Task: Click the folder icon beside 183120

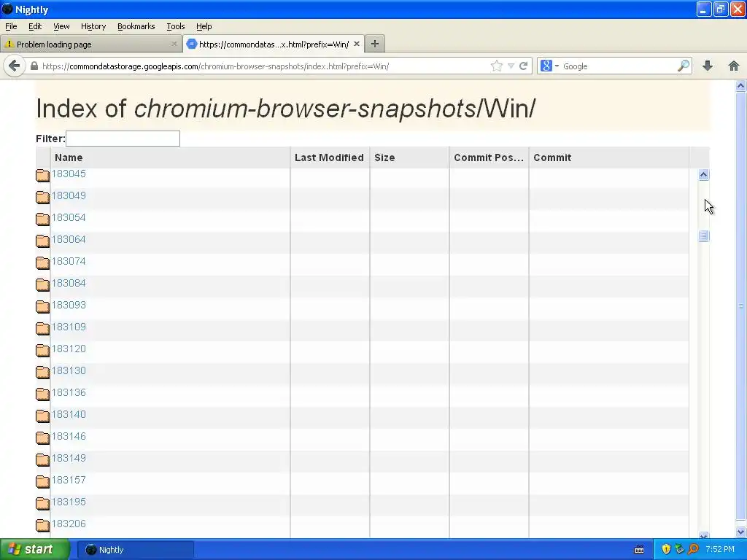Action: pos(42,351)
